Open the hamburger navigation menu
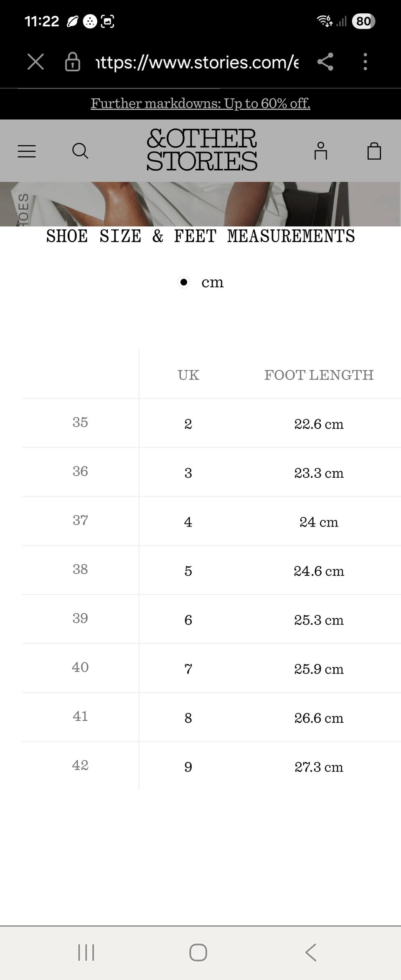The height and width of the screenshot is (980, 401). (27, 151)
